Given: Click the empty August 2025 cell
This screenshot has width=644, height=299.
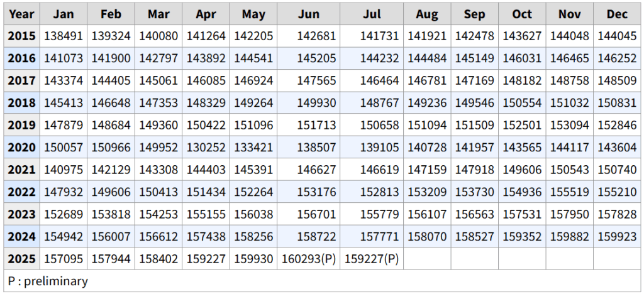Looking at the screenshot, I should point(427,258).
